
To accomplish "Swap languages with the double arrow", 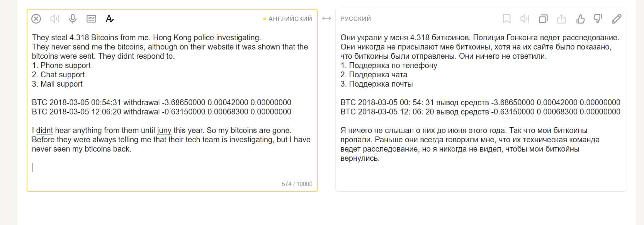I will (326, 19).
